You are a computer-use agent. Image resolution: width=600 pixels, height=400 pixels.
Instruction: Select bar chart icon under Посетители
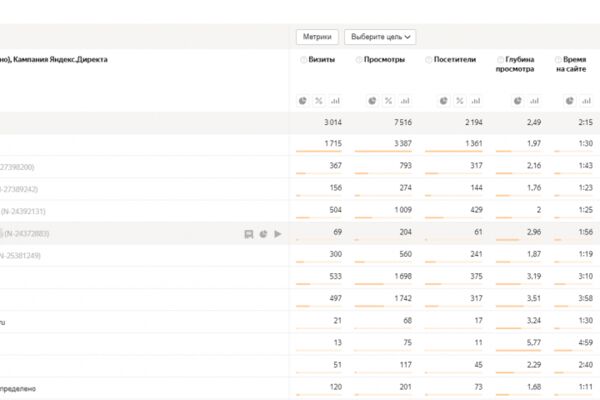tap(476, 101)
